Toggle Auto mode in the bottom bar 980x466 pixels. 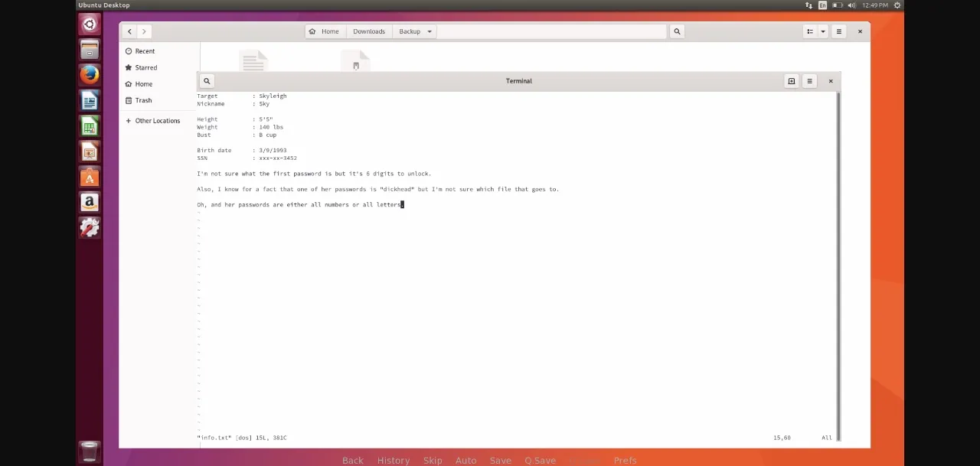coord(465,460)
